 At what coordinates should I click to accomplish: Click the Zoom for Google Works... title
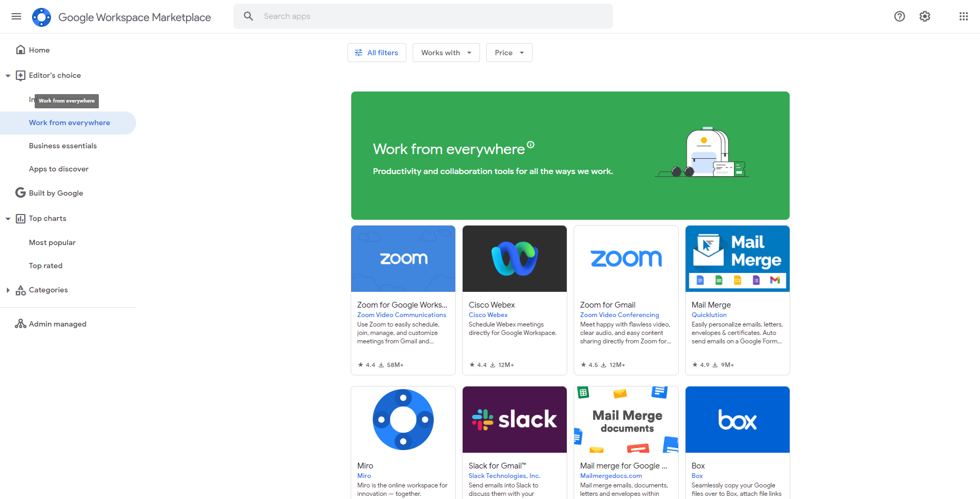click(402, 305)
